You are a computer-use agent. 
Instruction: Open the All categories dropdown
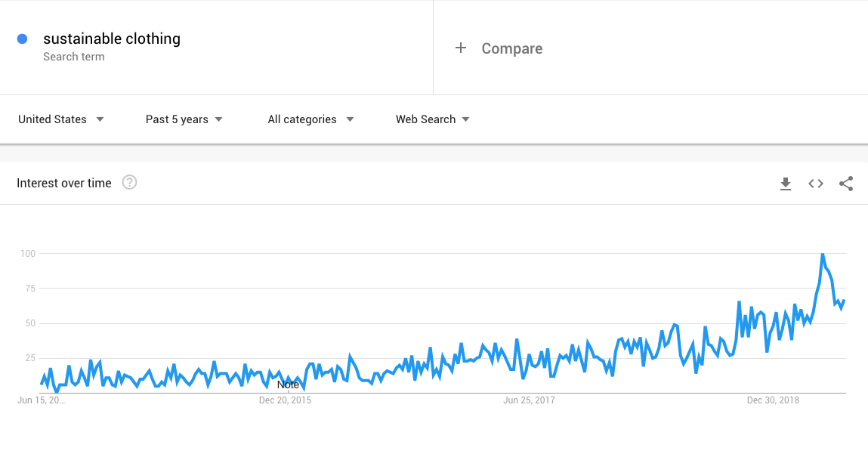tap(310, 119)
